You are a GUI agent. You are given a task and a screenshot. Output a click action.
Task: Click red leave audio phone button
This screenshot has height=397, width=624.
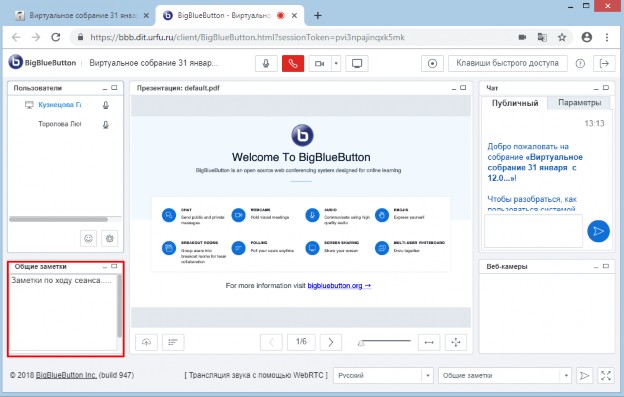click(293, 64)
